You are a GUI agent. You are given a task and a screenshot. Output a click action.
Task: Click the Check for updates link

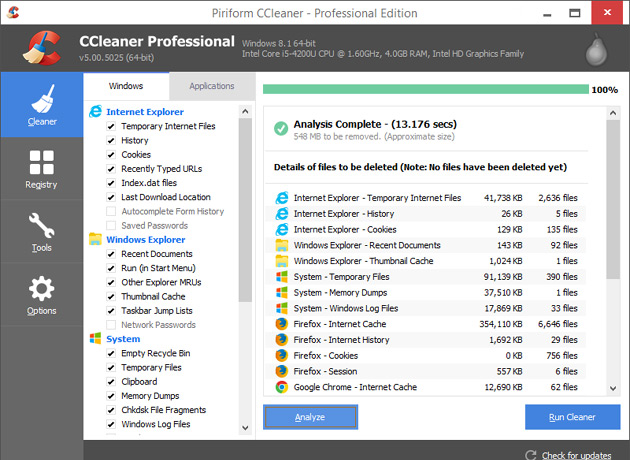[577, 455]
